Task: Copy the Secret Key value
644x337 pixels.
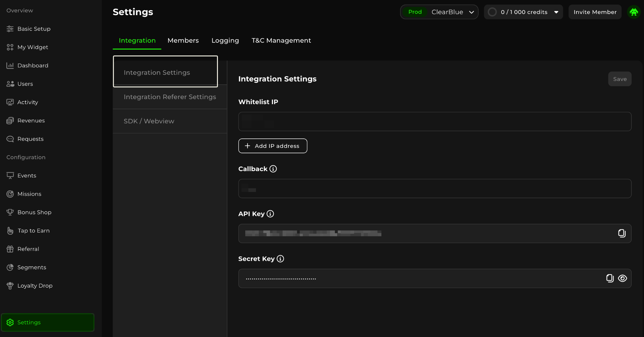Action: coord(610,278)
